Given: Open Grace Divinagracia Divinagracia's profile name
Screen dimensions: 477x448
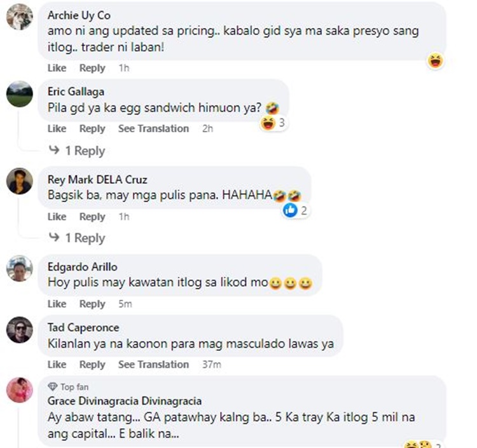Looking at the screenshot, I should pyautogui.click(x=125, y=401).
